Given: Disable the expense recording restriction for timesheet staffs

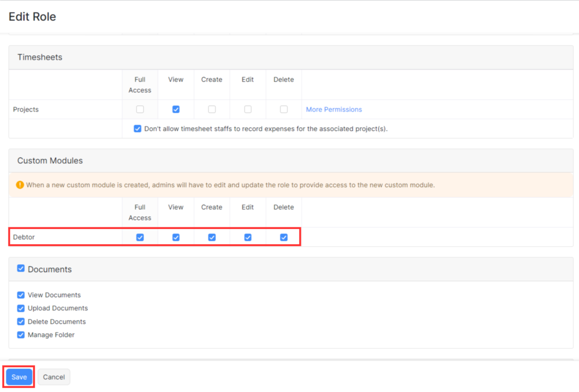Looking at the screenshot, I should pos(137,128).
